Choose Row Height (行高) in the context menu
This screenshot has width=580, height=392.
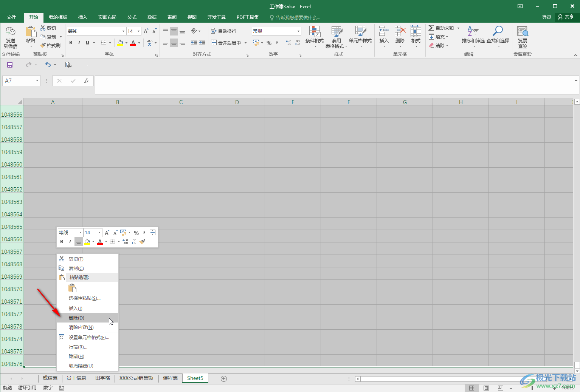coord(87,347)
